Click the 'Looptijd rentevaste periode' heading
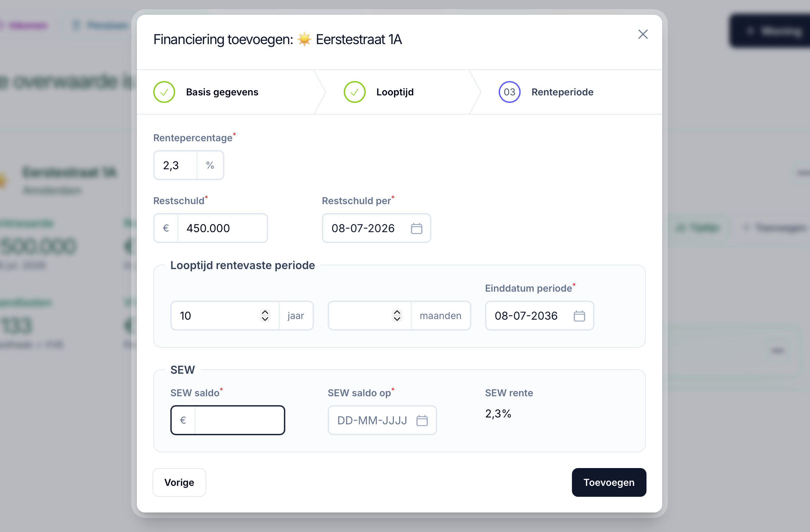810x532 pixels. [243, 265]
